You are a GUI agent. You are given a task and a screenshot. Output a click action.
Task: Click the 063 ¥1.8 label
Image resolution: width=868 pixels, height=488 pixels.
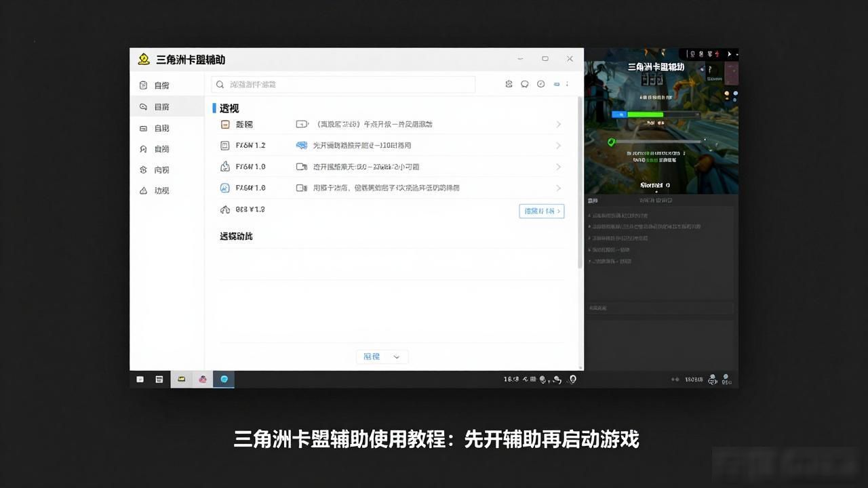[x=250, y=209]
